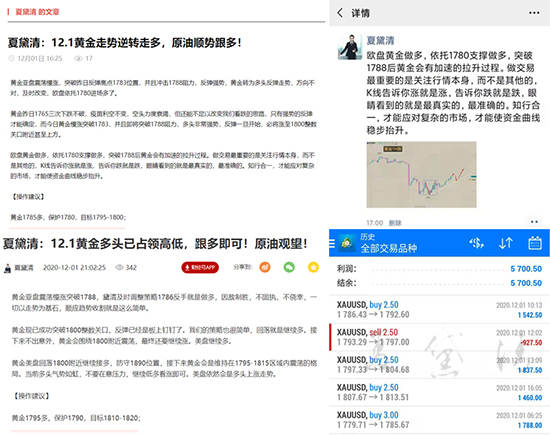The height and width of the screenshot is (435, 550).
Task: Share to Weibo via the orange icon
Action: click(x=265, y=267)
